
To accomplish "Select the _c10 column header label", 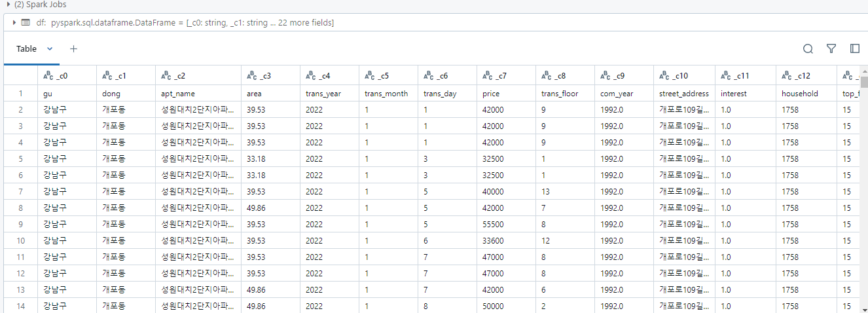I will coord(680,77).
